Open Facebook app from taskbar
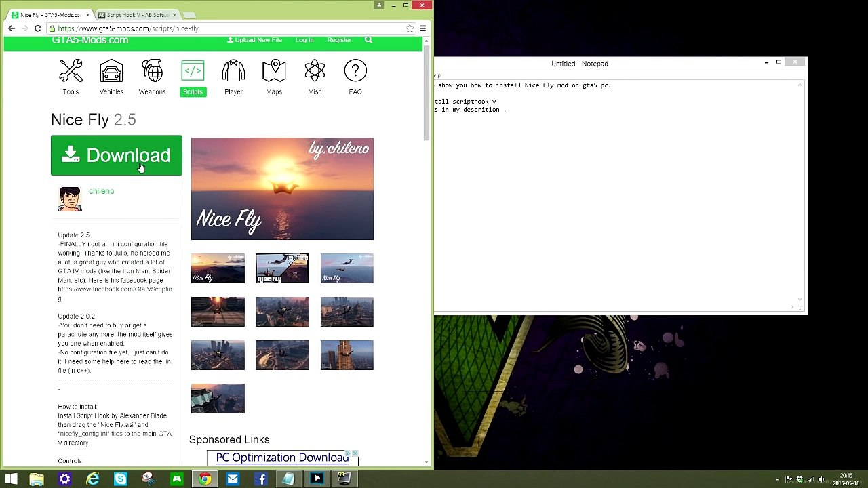This screenshot has width=868, height=488. [x=261, y=479]
